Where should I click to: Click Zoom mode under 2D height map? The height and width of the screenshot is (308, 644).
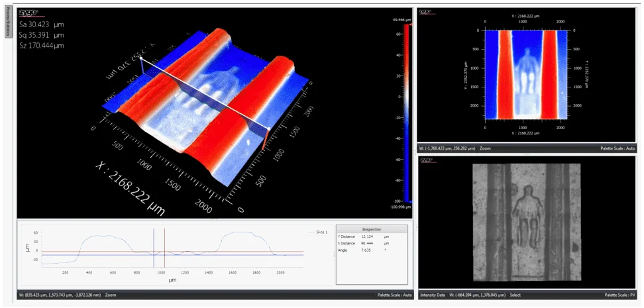pos(485,149)
